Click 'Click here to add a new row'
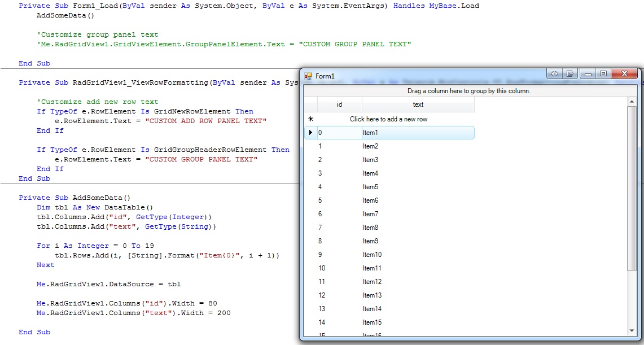 [x=388, y=119]
